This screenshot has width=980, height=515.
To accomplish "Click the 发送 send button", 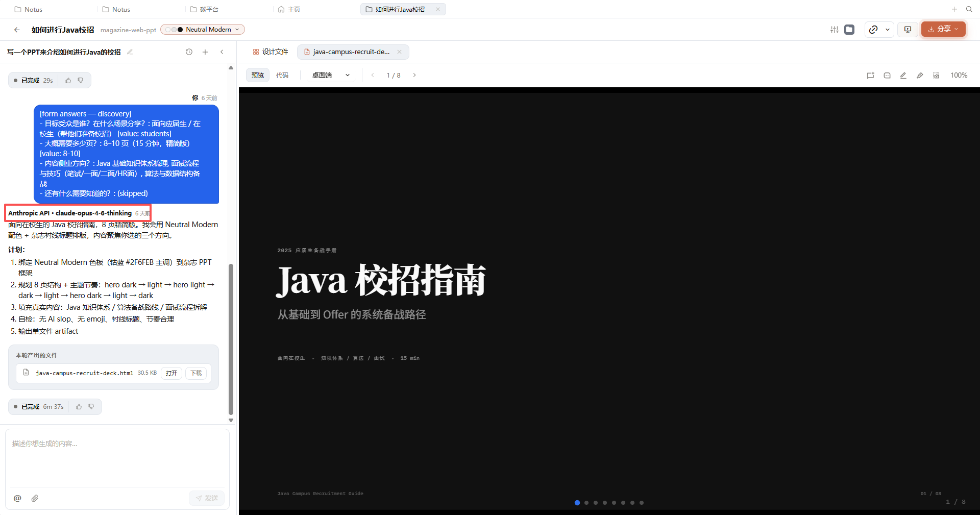I will click(x=207, y=498).
